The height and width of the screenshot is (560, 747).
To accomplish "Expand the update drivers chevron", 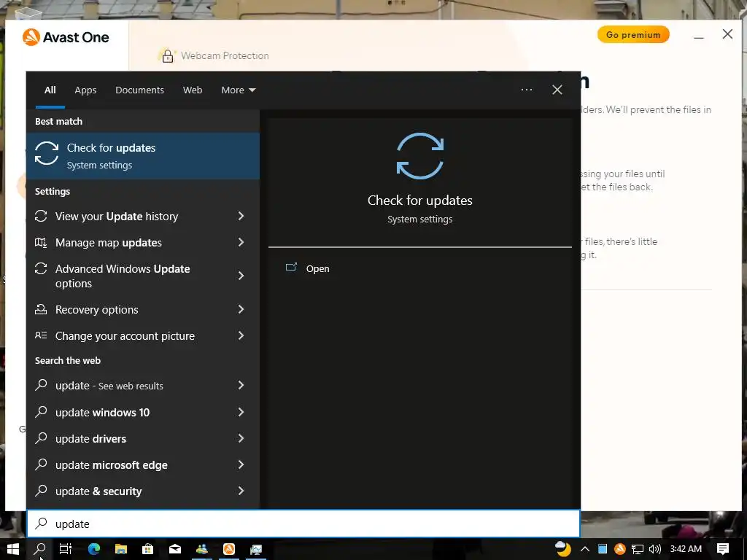I will [241, 438].
